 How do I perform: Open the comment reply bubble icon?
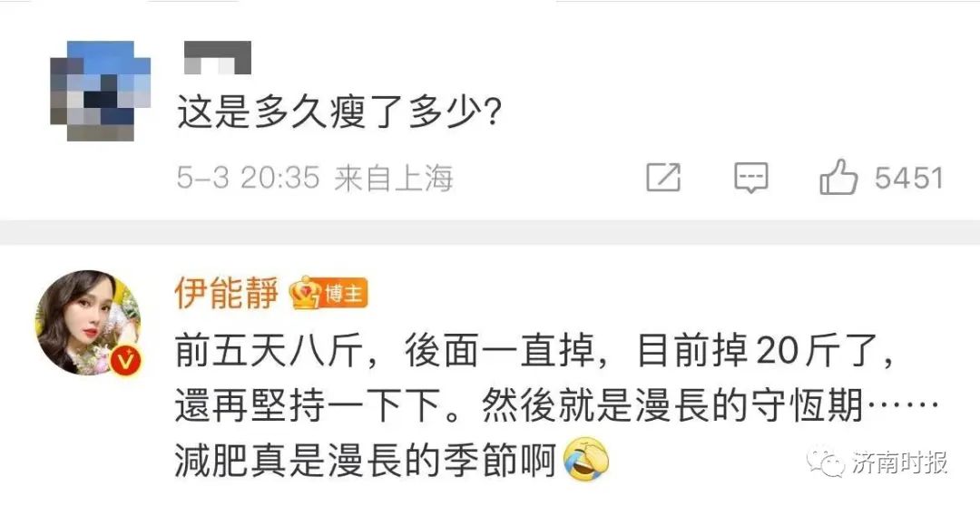tap(750, 178)
